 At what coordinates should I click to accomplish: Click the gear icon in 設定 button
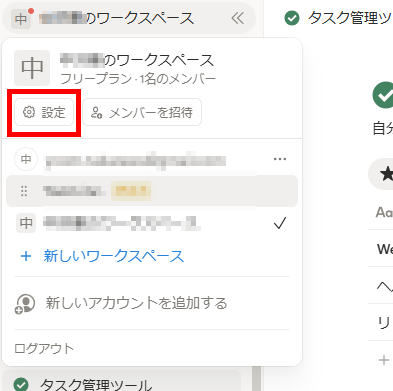click(29, 112)
